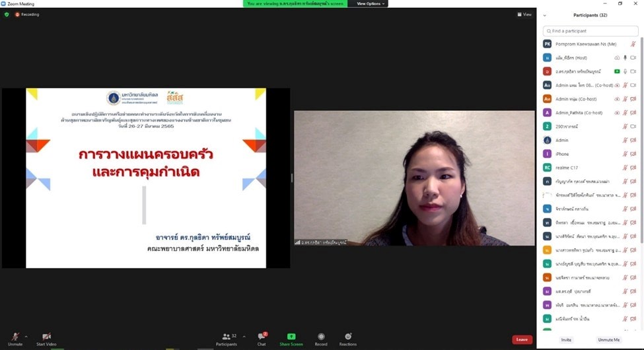The image size is (644, 350).
Task: Click the Recording indicator label
Action: (27, 15)
